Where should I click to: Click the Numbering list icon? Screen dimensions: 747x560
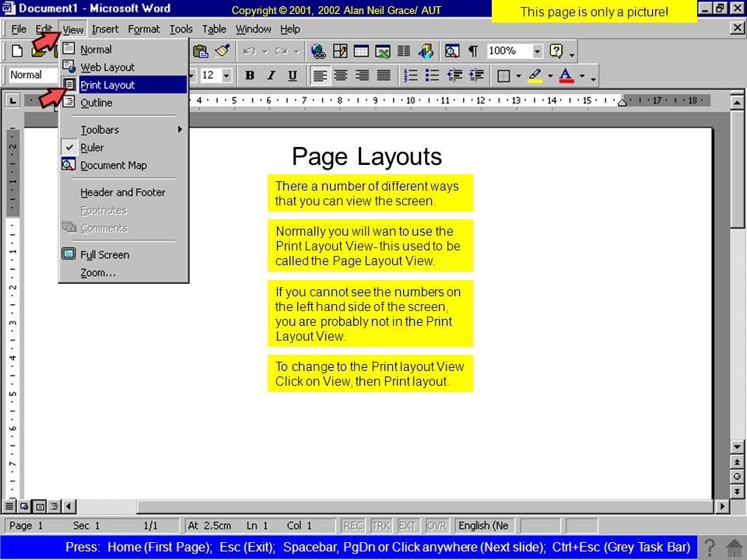(x=410, y=75)
